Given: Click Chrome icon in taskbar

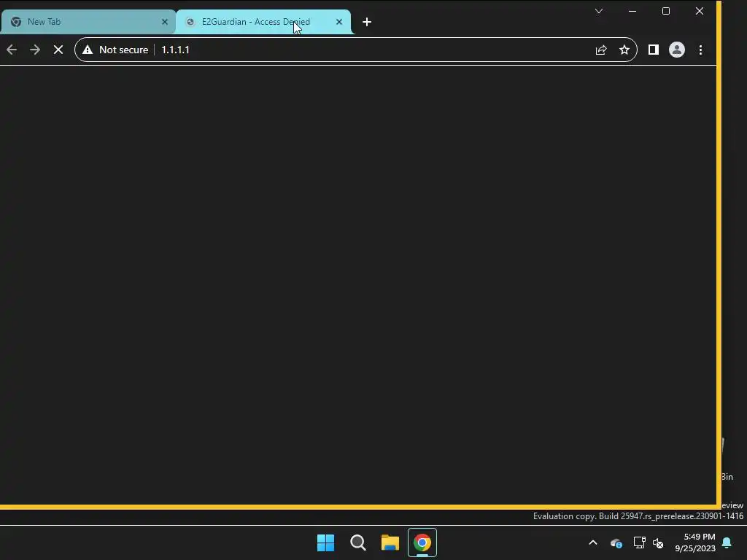Looking at the screenshot, I should [x=422, y=542].
